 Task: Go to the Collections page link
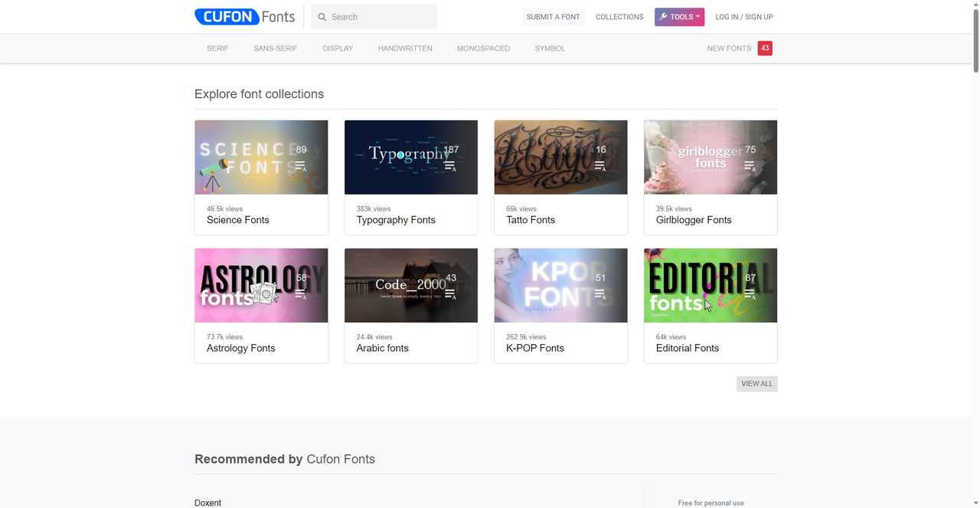coord(619,17)
